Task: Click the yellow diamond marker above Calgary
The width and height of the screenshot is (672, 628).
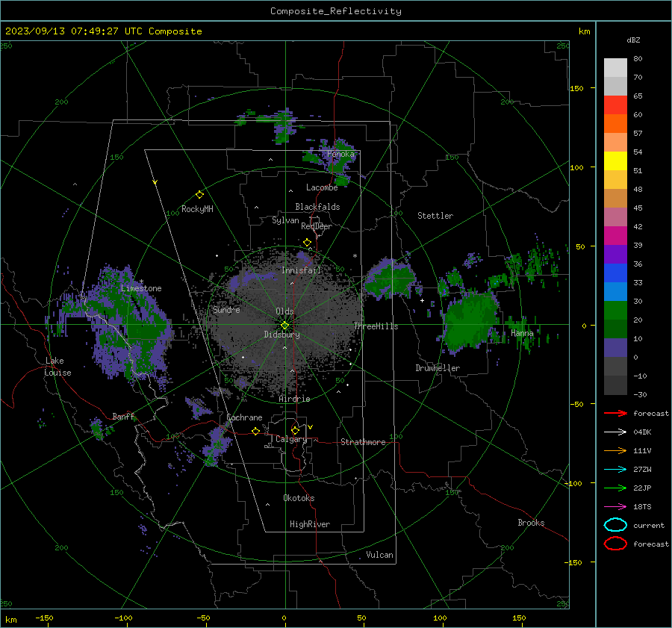Action: click(x=295, y=430)
